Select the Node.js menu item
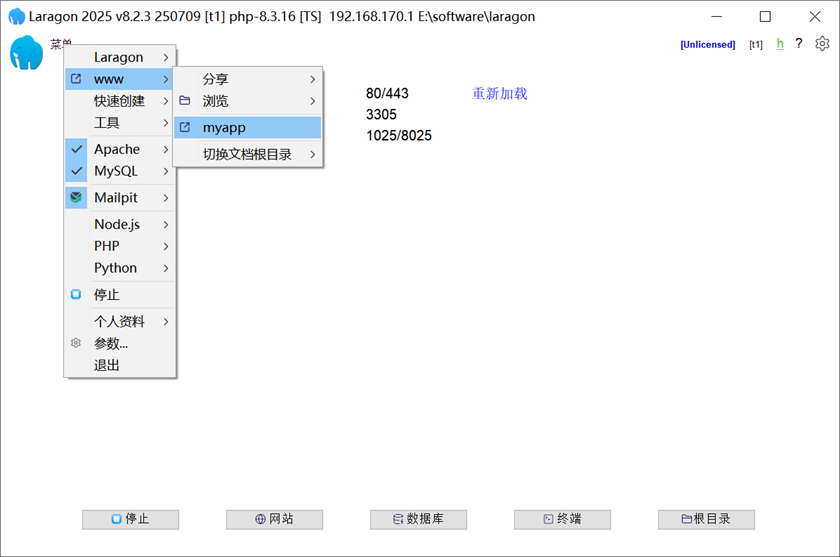Viewport: 840px width, 557px height. (x=120, y=224)
